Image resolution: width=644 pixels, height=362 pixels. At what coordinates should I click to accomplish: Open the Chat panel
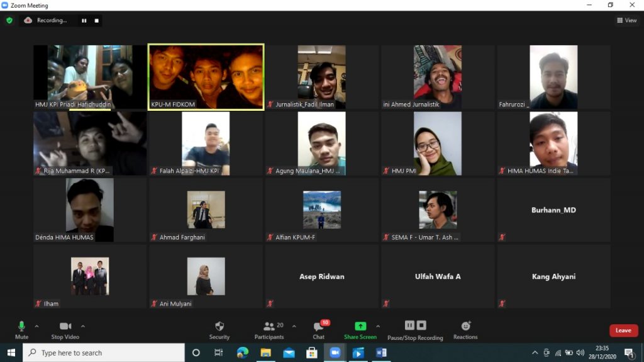(319, 329)
